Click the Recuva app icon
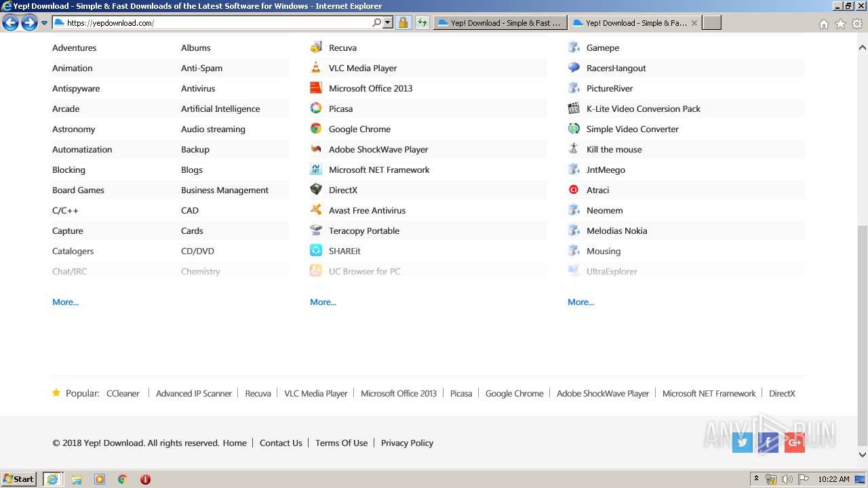868x488 pixels. 316,47
